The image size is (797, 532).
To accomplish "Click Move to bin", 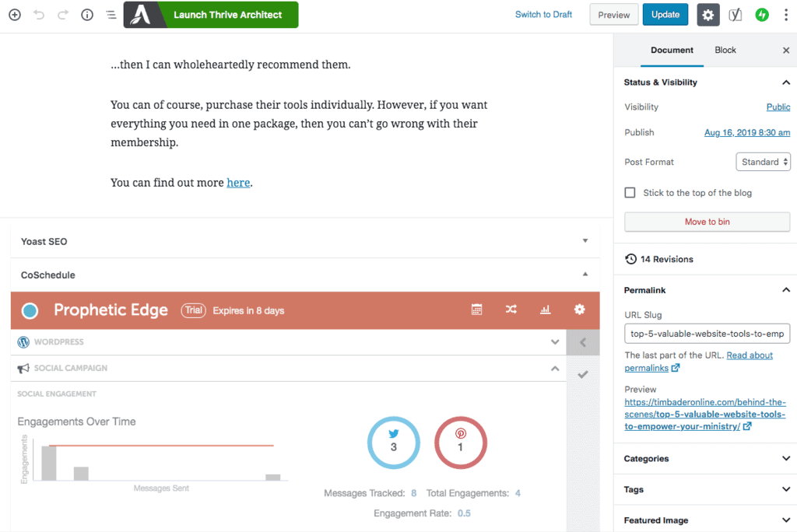I will [707, 222].
